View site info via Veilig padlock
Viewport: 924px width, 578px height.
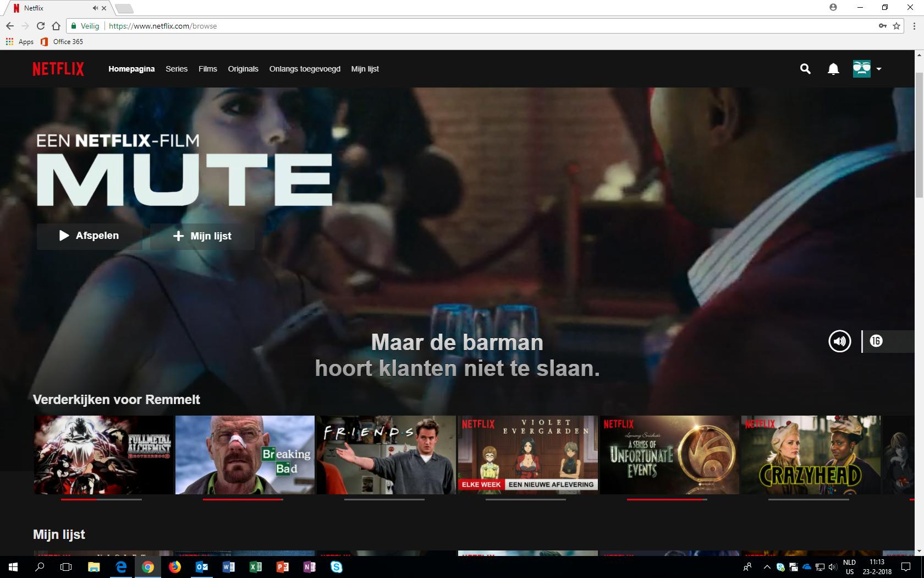pos(85,26)
